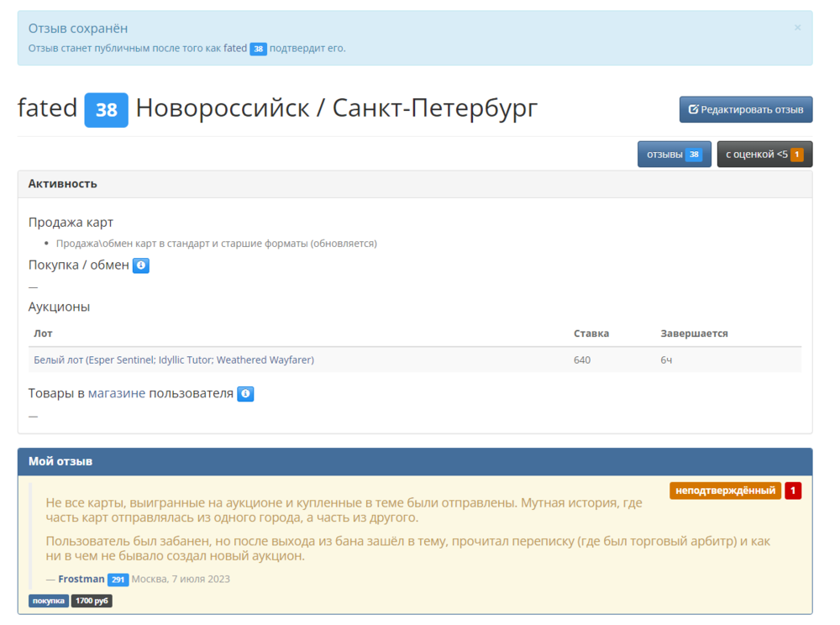Click the 'неподтверждённый' status label

(725, 491)
